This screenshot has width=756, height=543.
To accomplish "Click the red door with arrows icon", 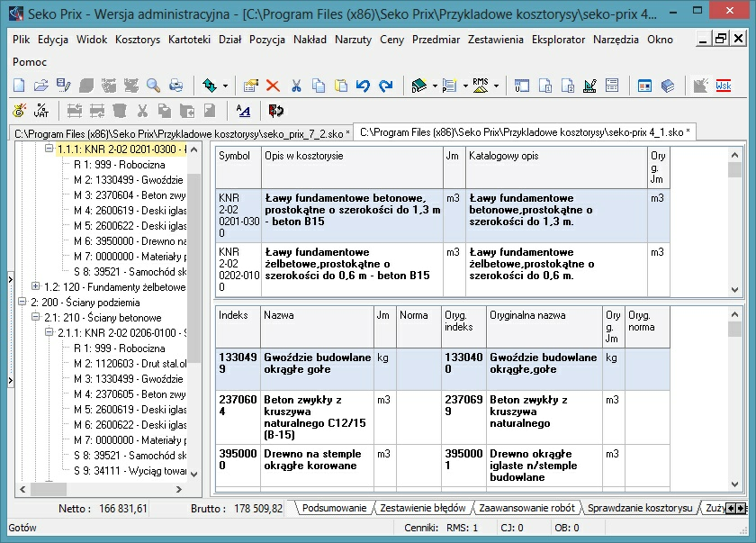I will pos(275,111).
